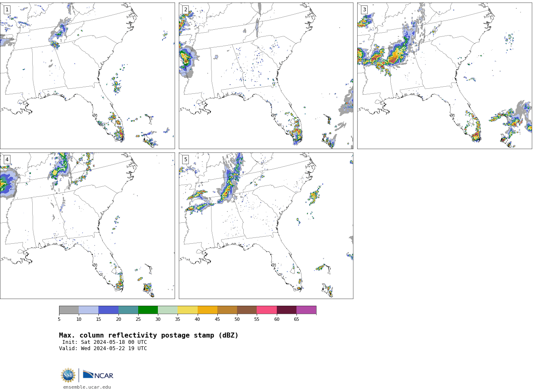Viewport: 536px width, 392px height.
Task: Open ensemble member 2 map panel
Action: point(266,76)
